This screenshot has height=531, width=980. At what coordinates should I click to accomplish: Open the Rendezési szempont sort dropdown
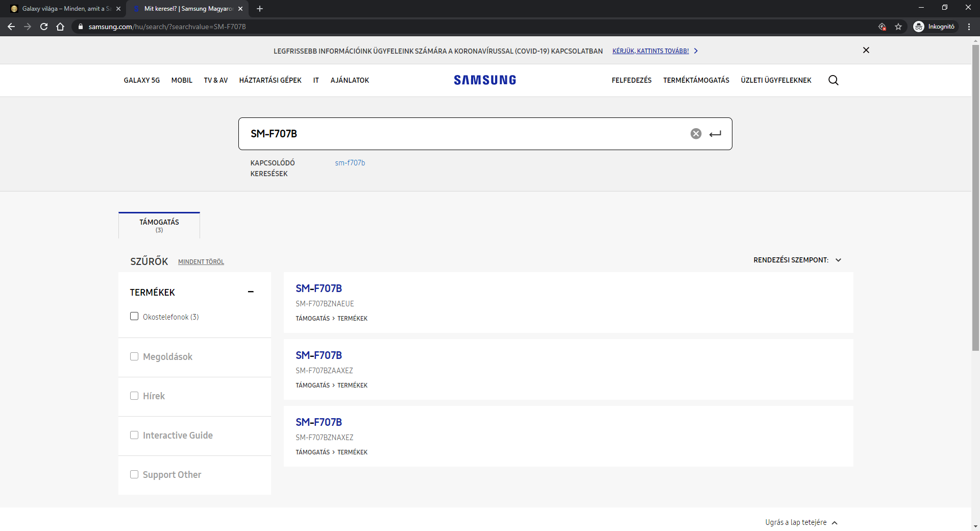click(797, 260)
